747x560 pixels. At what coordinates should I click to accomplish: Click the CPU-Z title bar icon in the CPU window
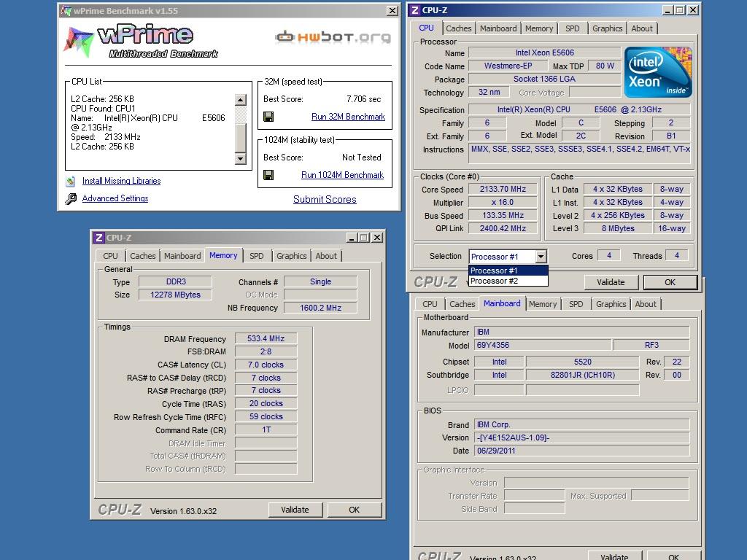(x=415, y=10)
